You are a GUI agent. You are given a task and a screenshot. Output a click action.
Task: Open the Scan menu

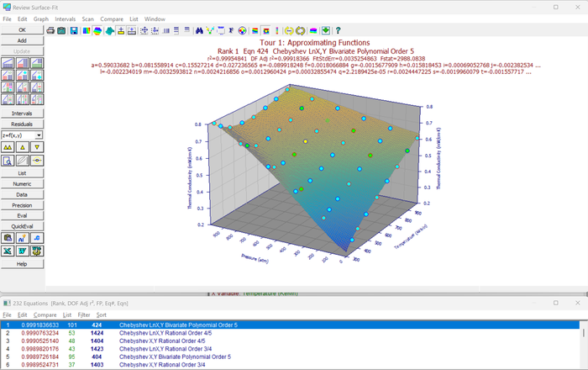coord(88,19)
